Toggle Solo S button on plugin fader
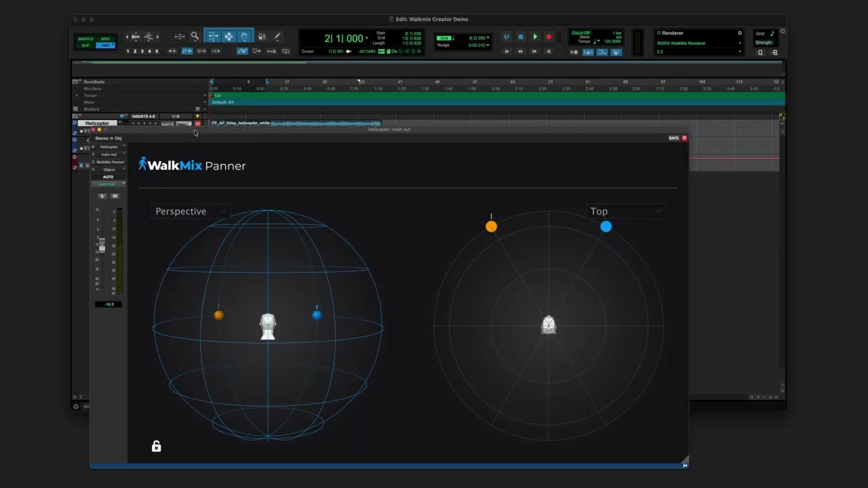 click(103, 196)
